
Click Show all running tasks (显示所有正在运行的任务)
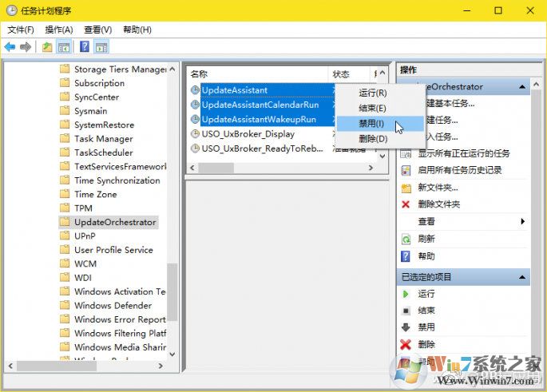click(464, 153)
